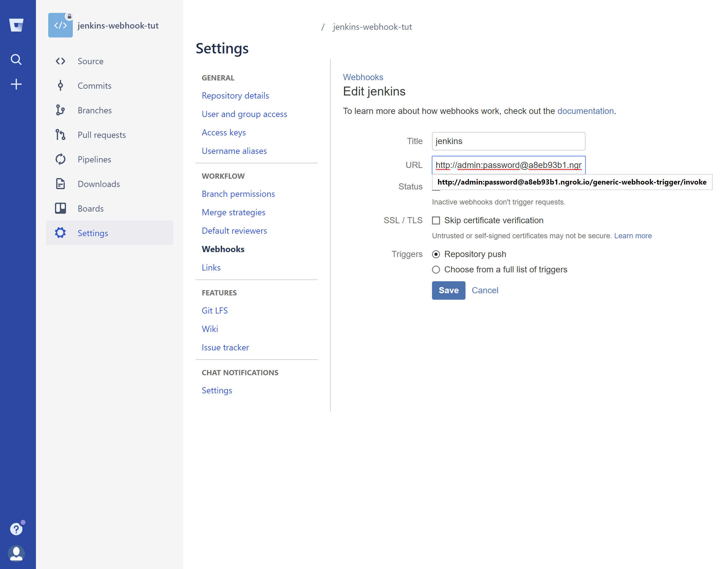Open the user profile avatar
The width and height of the screenshot is (728, 569).
tap(16, 553)
